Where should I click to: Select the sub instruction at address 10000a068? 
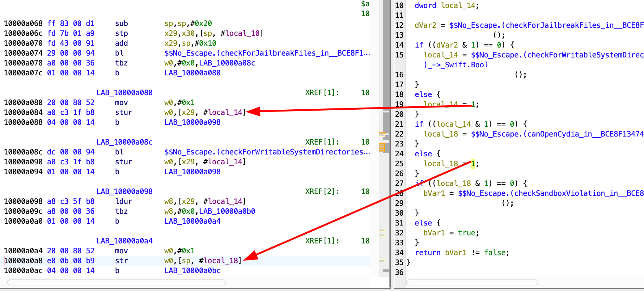121,23
